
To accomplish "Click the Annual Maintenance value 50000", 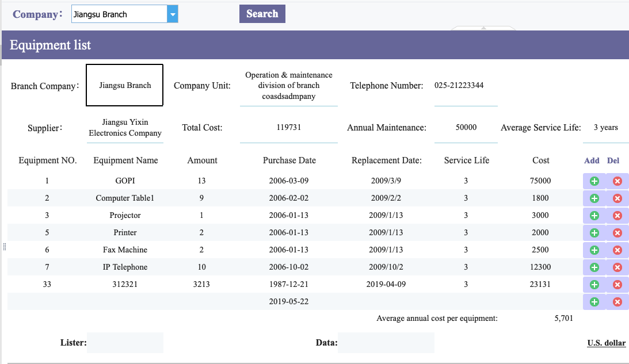I will click(466, 127).
